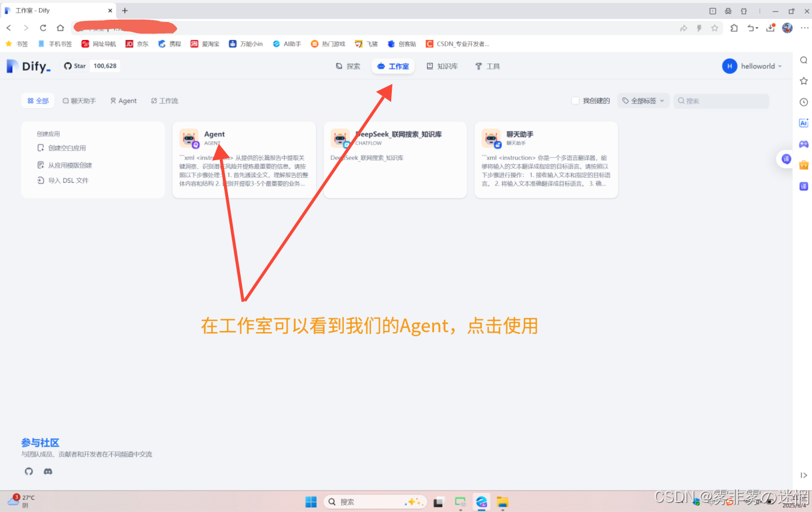Screen dimensions: 812x512
Task: Open the sidebar favorites star icon
Action: [x=804, y=81]
